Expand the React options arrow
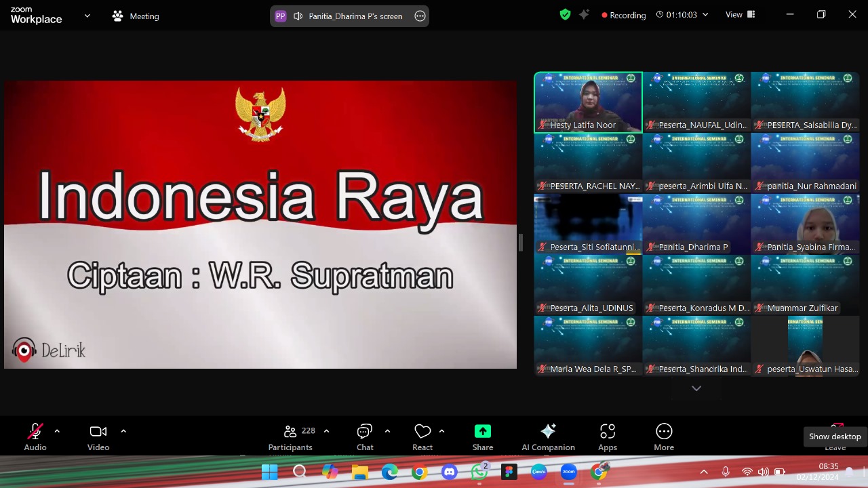The image size is (868, 488). (x=441, y=431)
